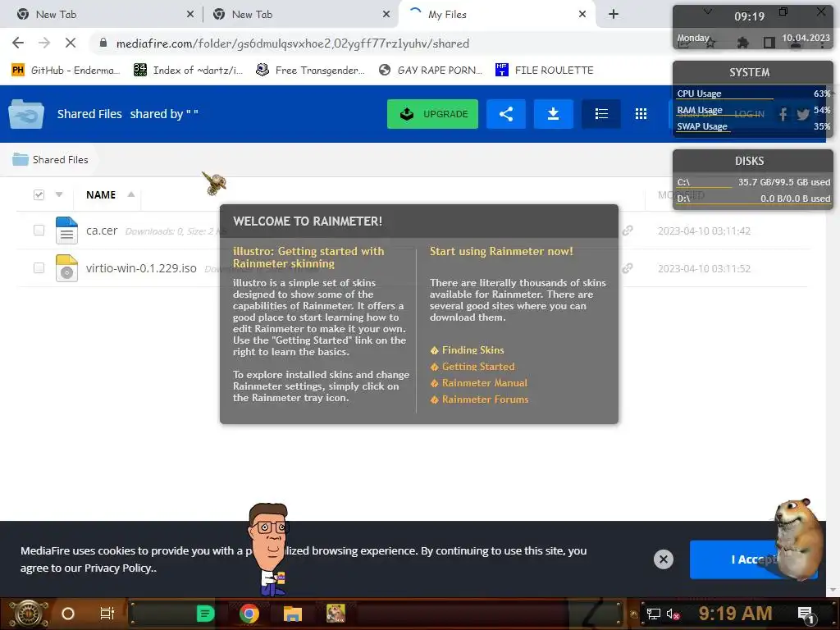Open the ca.cer document file icon
Viewport: 840px width, 630px height.
[x=66, y=231]
